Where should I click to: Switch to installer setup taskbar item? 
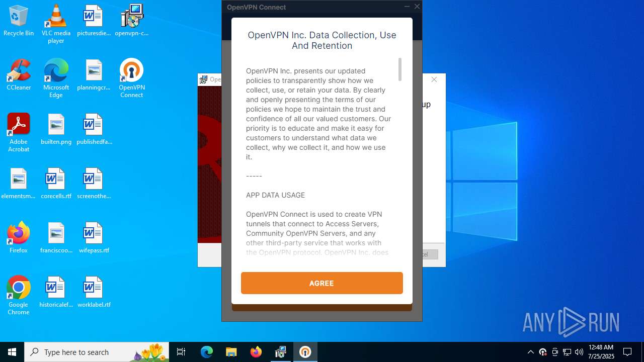[280, 352]
